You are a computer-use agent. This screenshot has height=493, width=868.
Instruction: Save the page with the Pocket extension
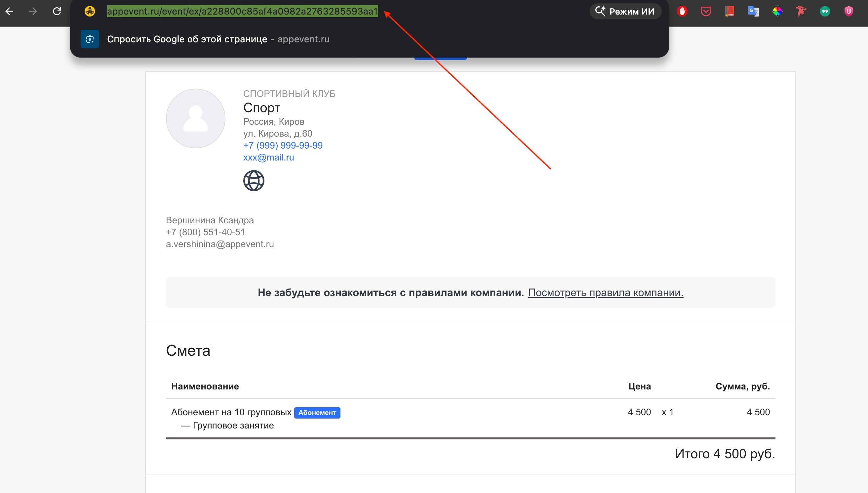(706, 12)
